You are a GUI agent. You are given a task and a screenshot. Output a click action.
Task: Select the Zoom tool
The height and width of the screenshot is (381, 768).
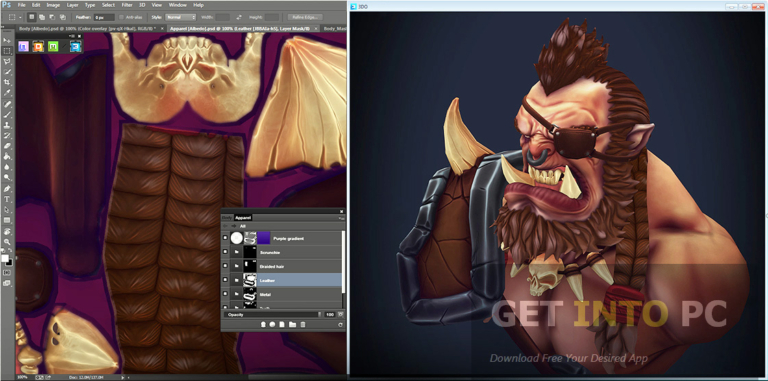pyautogui.click(x=7, y=242)
